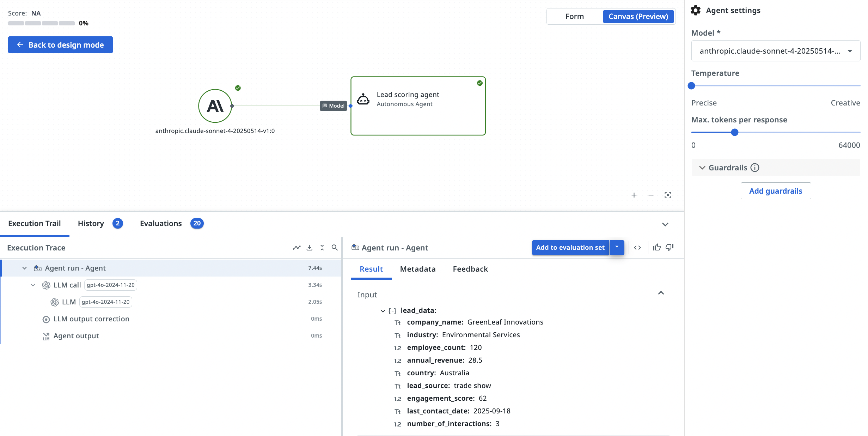Screen dimensions: 868x436
Task: Click the thumbs down feedback icon
Action: [x=670, y=248]
